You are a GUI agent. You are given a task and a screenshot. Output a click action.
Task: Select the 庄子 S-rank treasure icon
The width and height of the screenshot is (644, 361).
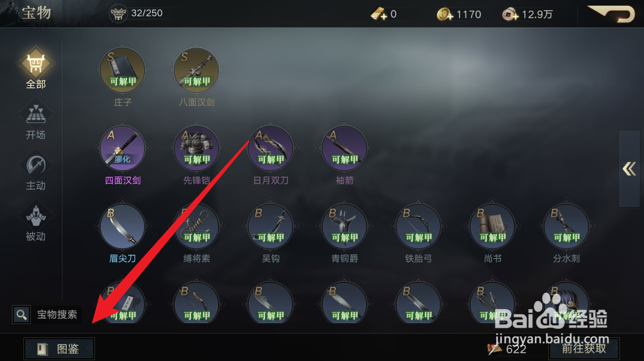coord(123,71)
